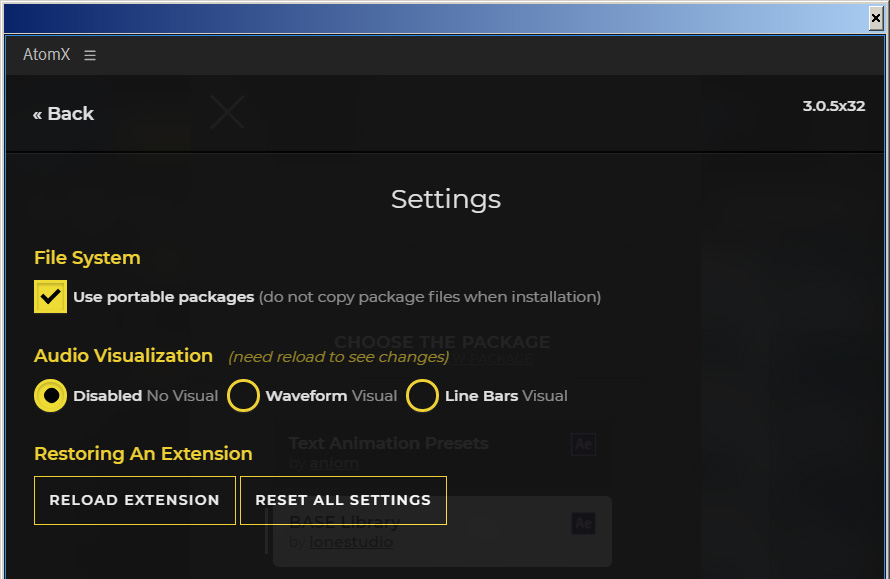Click the Ae icon beside BASE Library

(583, 523)
